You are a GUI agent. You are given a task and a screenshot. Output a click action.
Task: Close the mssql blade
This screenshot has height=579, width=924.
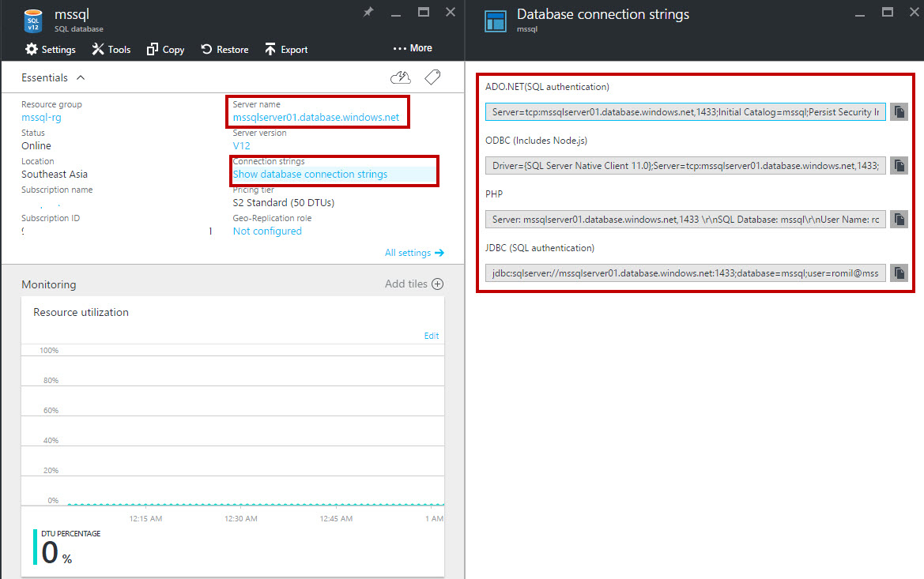click(451, 12)
